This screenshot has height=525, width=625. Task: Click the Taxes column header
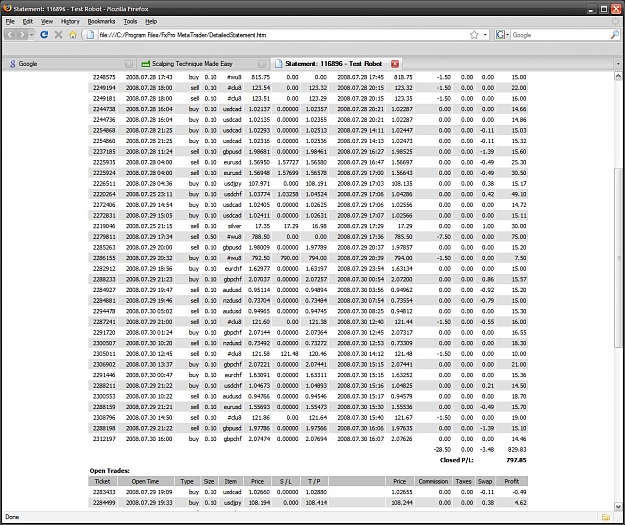point(463,481)
